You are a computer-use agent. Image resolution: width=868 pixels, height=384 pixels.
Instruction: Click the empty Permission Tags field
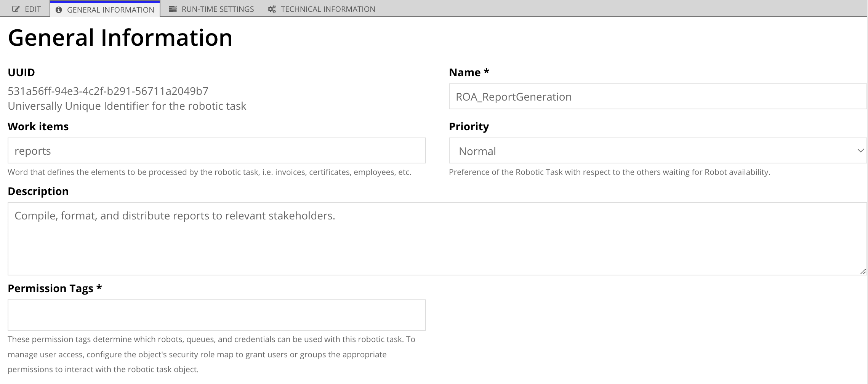[216, 315]
